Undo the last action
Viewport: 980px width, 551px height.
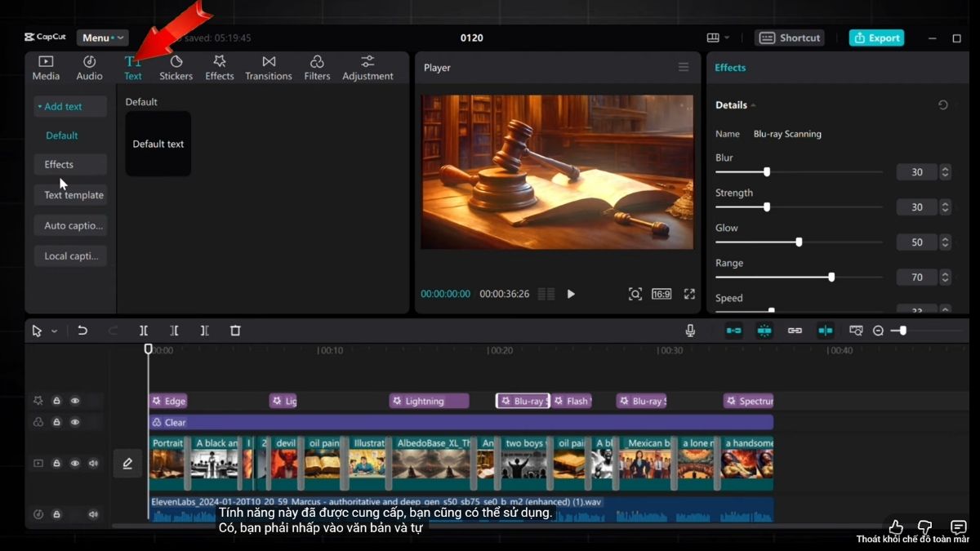tap(82, 331)
